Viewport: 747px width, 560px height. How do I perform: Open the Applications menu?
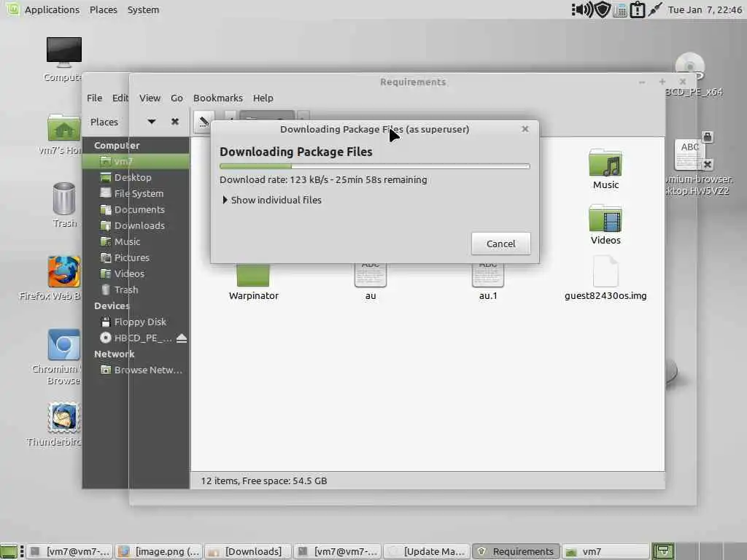[52, 9]
